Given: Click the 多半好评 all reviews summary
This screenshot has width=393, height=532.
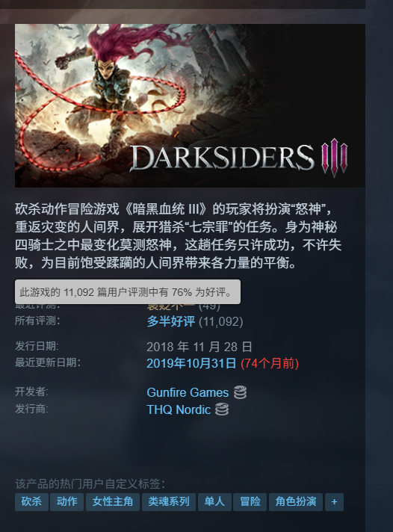Looking at the screenshot, I should (x=170, y=321).
